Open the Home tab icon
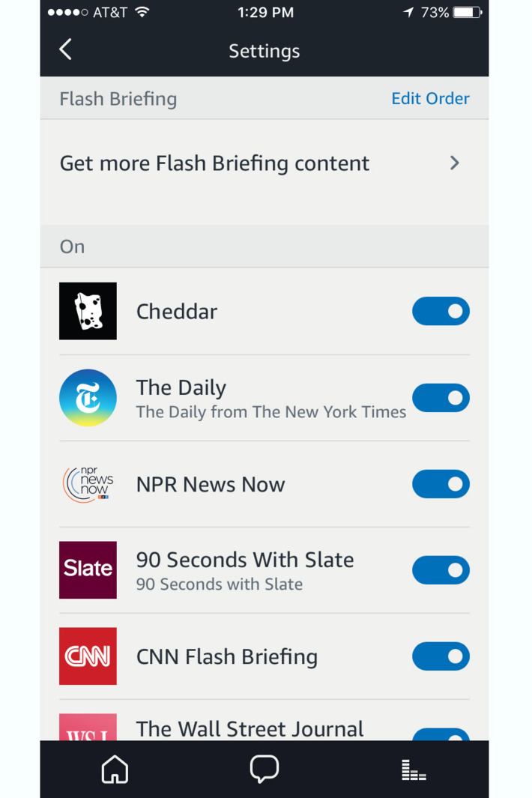This screenshot has height=798, width=532. click(115, 769)
